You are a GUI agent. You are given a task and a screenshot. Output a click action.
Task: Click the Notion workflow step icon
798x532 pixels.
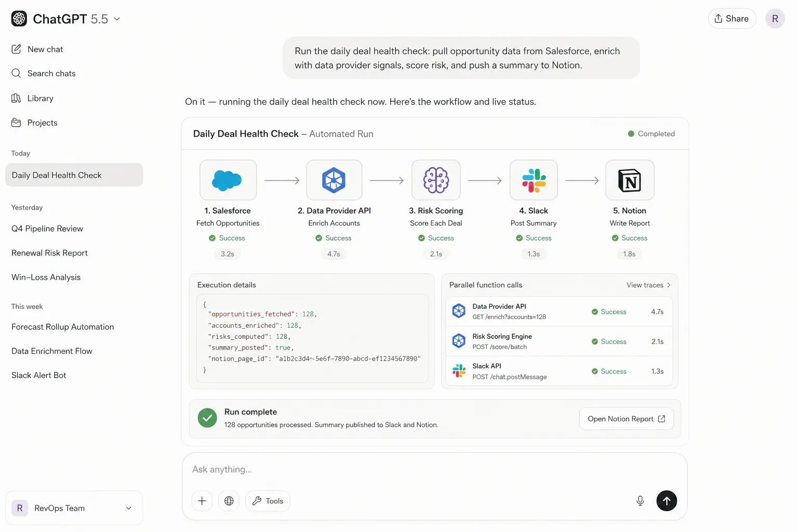point(630,180)
